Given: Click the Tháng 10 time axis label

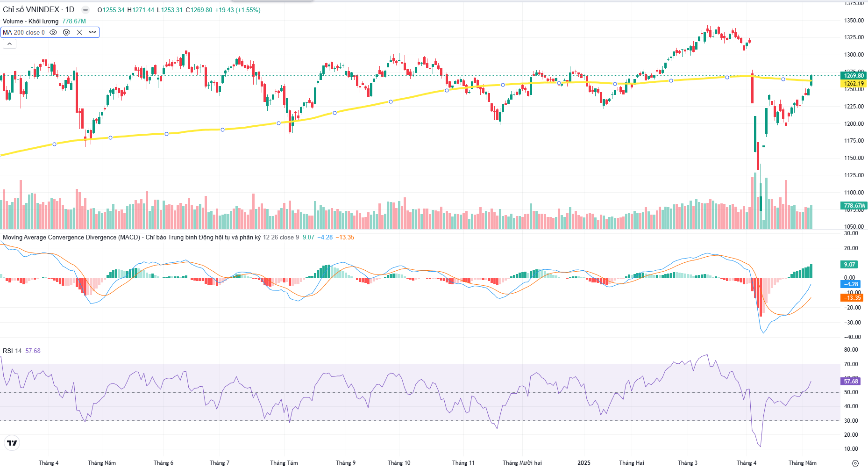Looking at the screenshot, I should pos(399,463).
